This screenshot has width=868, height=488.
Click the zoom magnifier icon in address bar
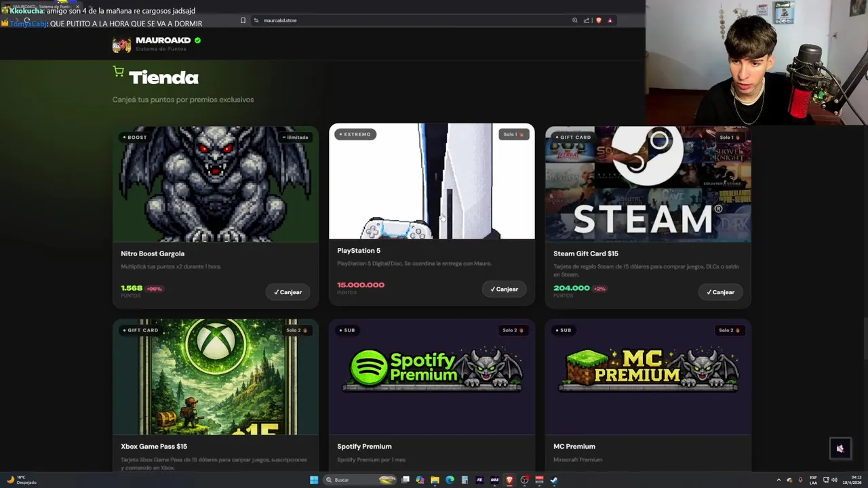[x=575, y=20]
